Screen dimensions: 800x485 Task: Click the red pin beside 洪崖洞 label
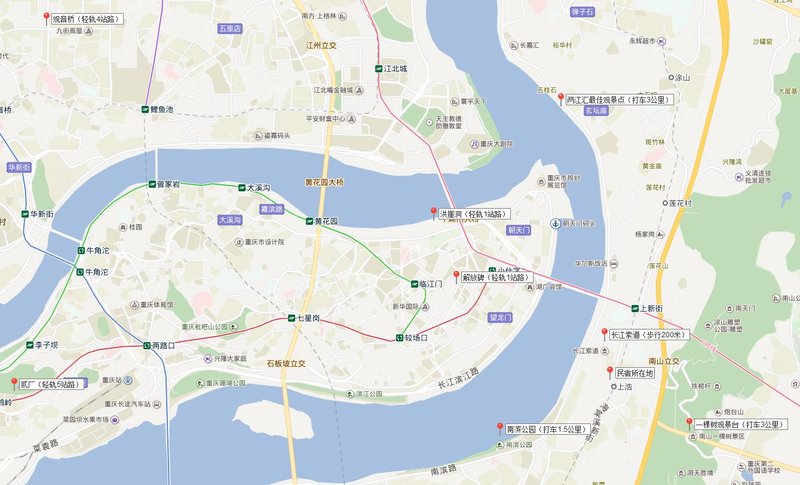click(434, 212)
